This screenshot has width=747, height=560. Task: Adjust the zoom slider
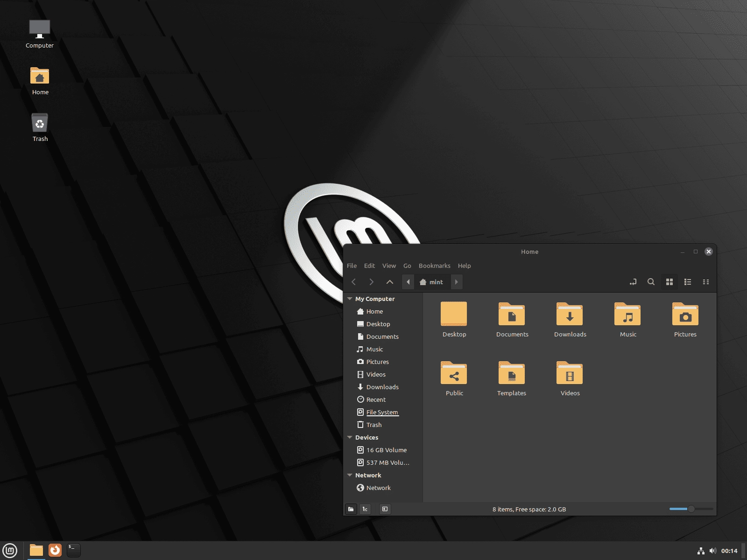(x=691, y=509)
